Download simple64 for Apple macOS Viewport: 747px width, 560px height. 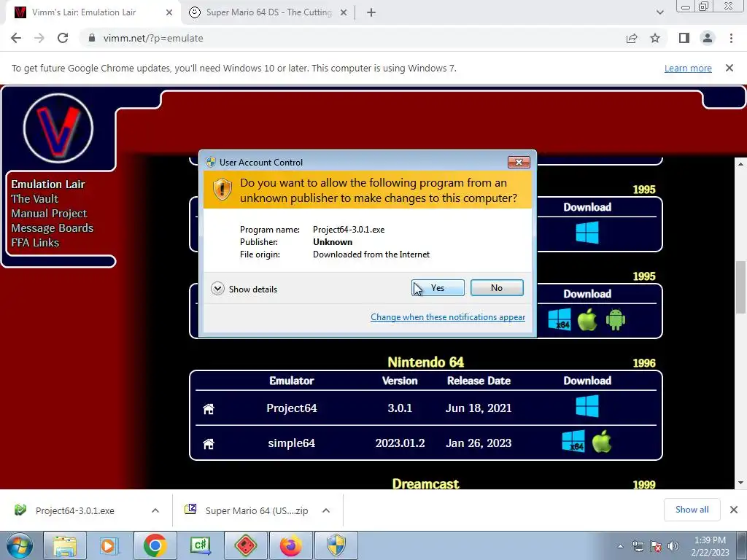[x=602, y=441]
